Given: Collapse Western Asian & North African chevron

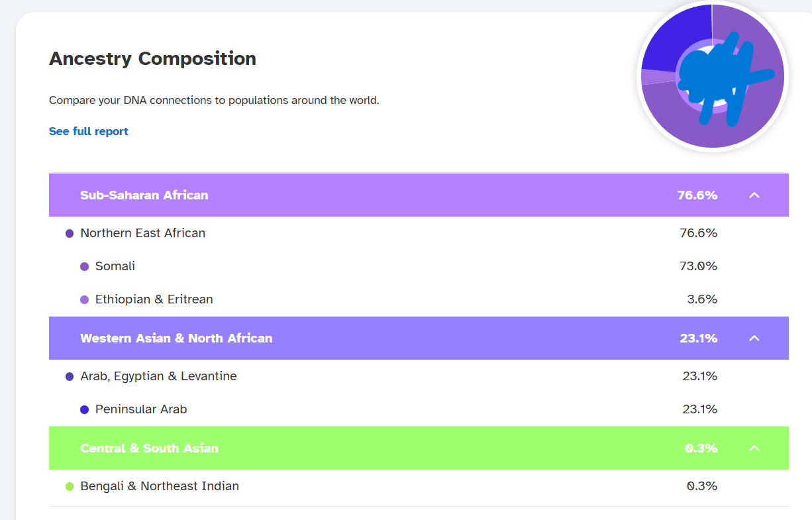Looking at the screenshot, I should click(x=754, y=338).
